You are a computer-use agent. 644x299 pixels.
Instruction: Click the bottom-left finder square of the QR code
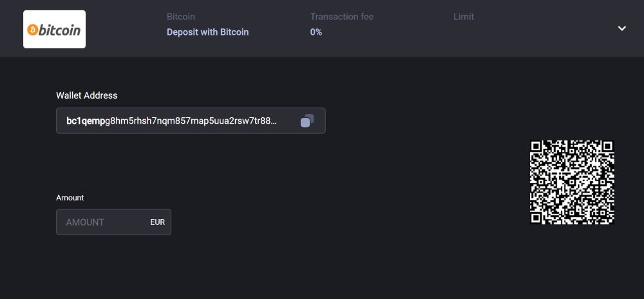(x=536, y=218)
